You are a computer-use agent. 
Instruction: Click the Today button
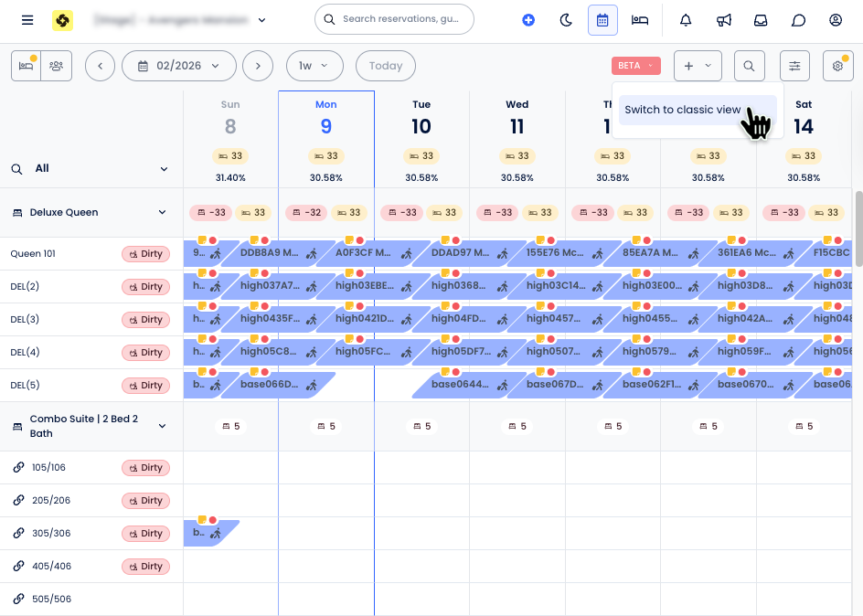(x=385, y=66)
